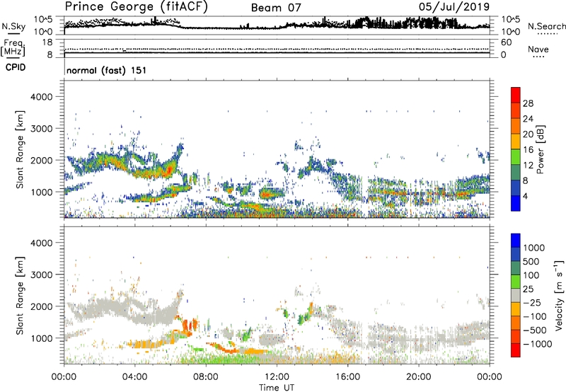Click the '2000' tick of the power panel

pos(42,160)
